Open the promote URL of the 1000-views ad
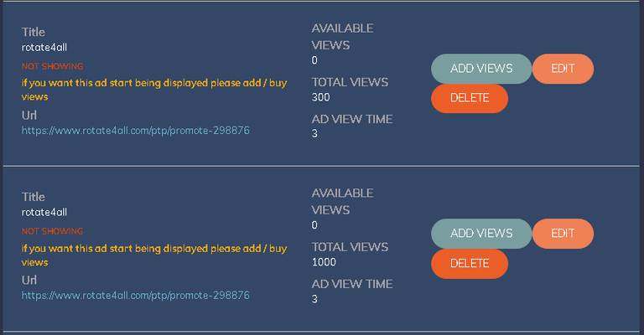This screenshot has height=335, width=644. click(x=135, y=296)
